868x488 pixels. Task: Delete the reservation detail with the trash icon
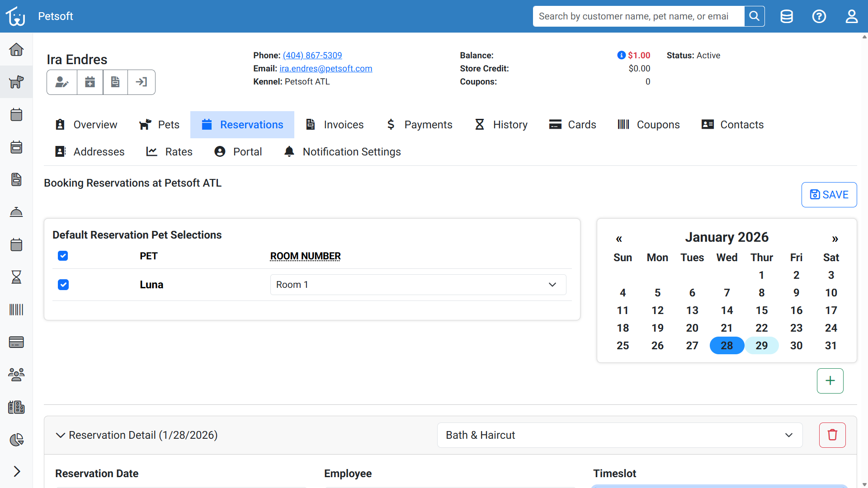(x=832, y=435)
